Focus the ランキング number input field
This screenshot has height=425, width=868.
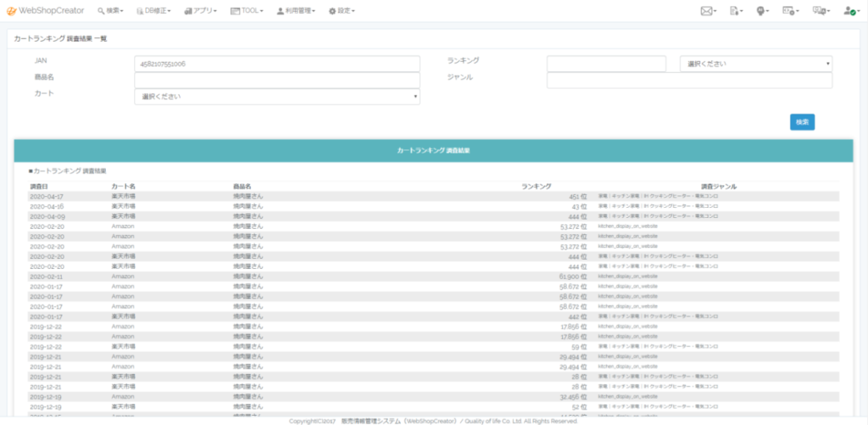(606, 64)
